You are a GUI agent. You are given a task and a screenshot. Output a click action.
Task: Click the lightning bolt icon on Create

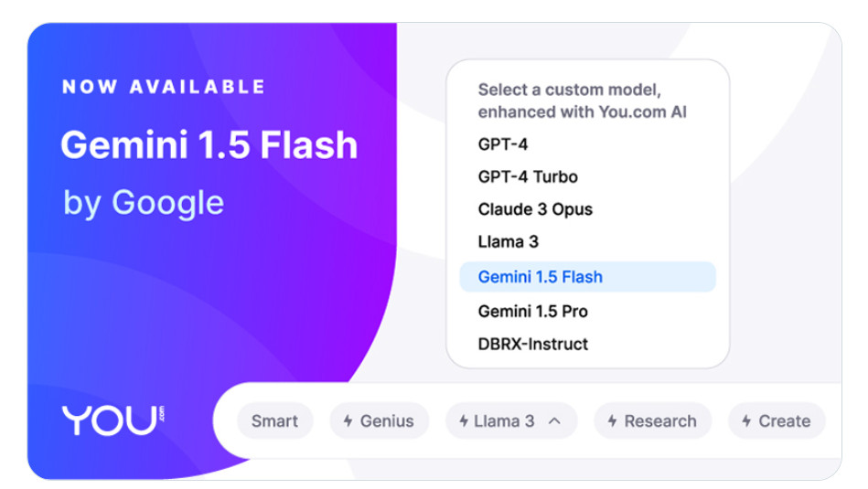tap(746, 421)
